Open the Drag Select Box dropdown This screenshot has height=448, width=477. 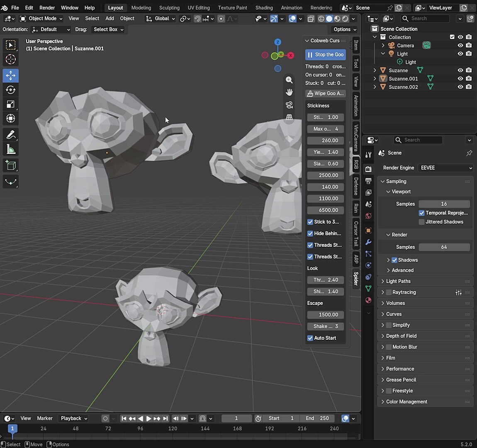point(108,29)
